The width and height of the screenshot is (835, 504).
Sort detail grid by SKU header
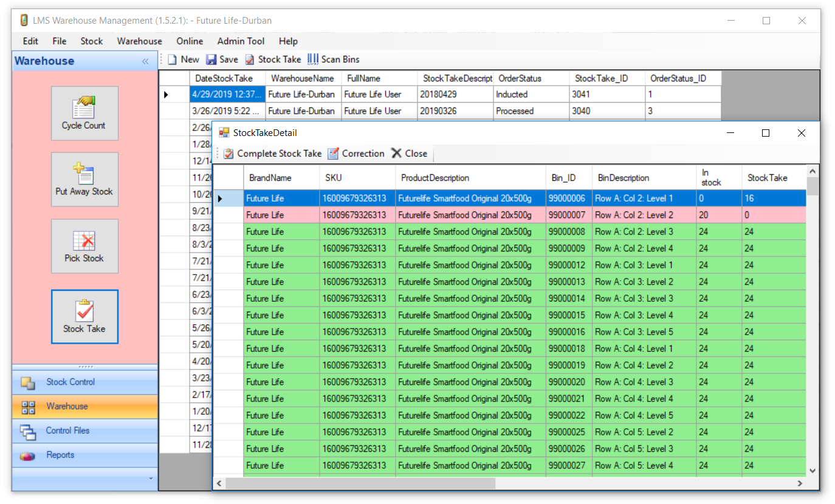(357, 178)
